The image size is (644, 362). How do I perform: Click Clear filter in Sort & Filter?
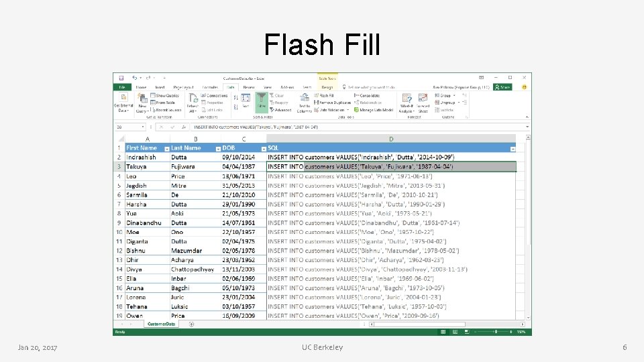(276, 96)
